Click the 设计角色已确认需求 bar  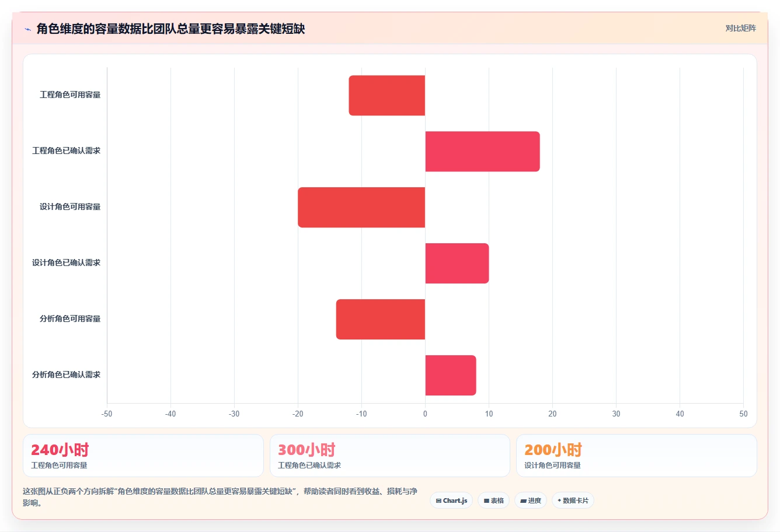457,263
